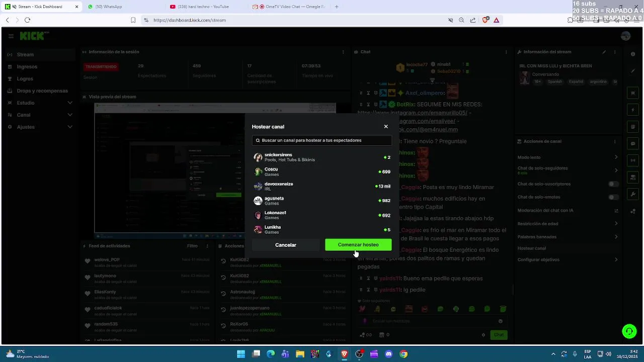Image resolution: width=644 pixels, height=362 pixels.
Task: Open Filtro in Feed de actividades
Action: click(192, 246)
